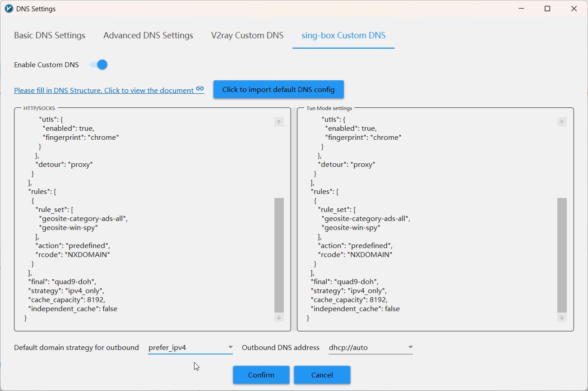Image resolution: width=588 pixels, height=391 pixels.
Task: Select the sing-box Custom DNS tab
Action: coord(343,36)
